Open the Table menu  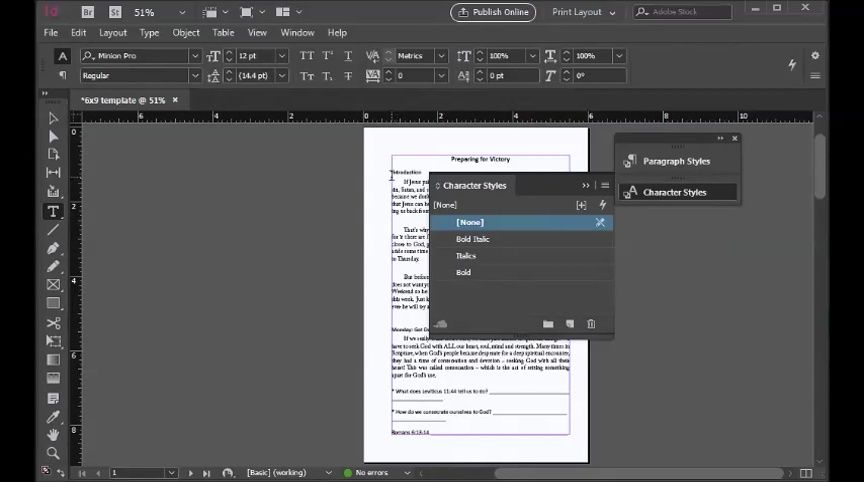[223, 33]
